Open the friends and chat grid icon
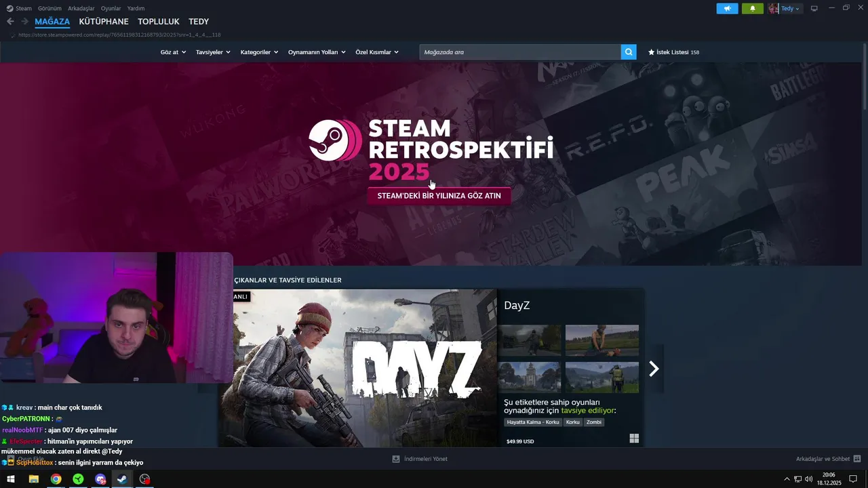 [x=857, y=459]
